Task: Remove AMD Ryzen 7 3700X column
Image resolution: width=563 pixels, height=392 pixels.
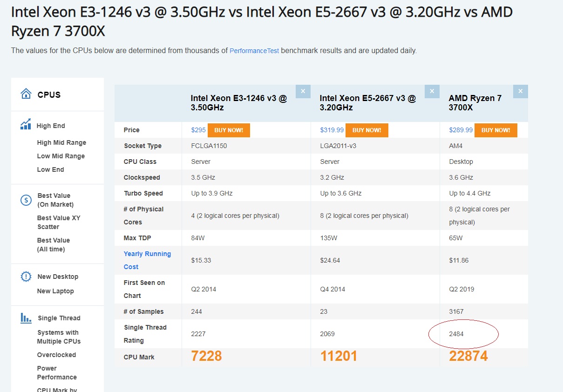Action: tap(521, 91)
